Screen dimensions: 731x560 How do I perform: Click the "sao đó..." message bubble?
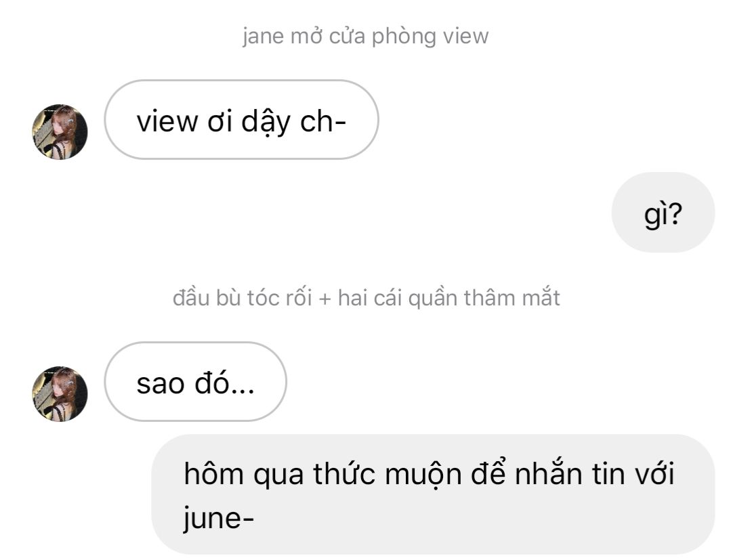point(195,383)
